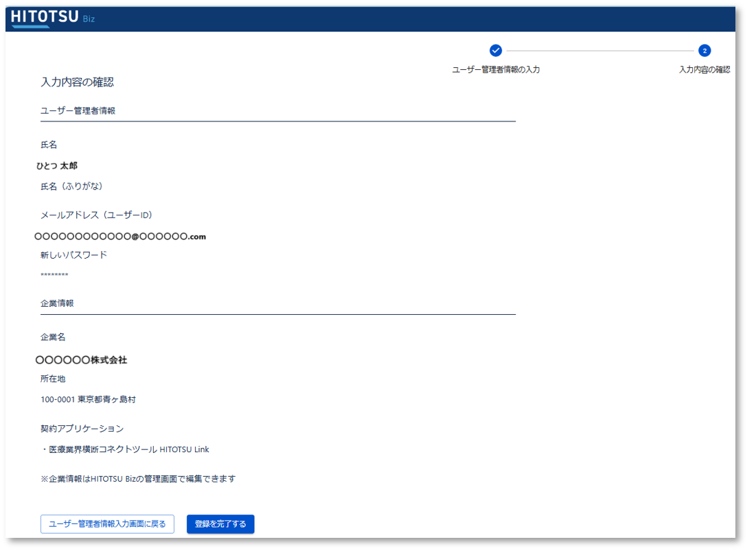Go back via ユーザー管理者情報入力画面に戻る button
Screen dimensions: 756x555
[x=107, y=524]
